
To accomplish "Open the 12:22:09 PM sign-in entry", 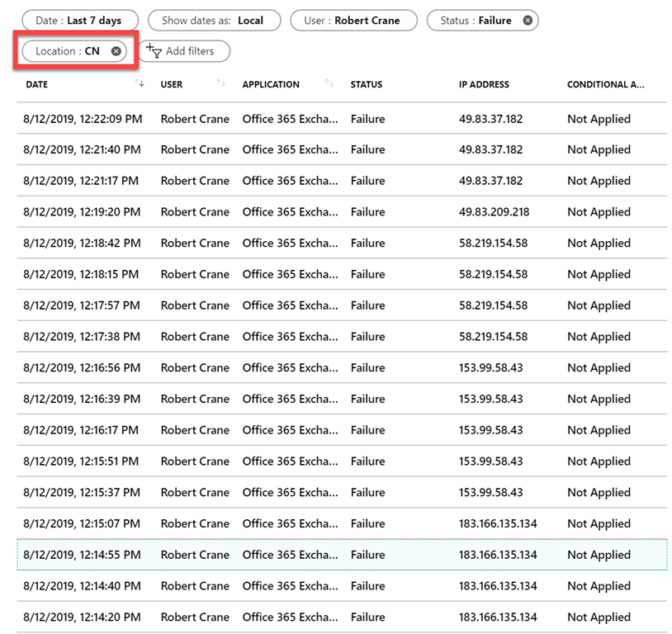I will tap(83, 119).
